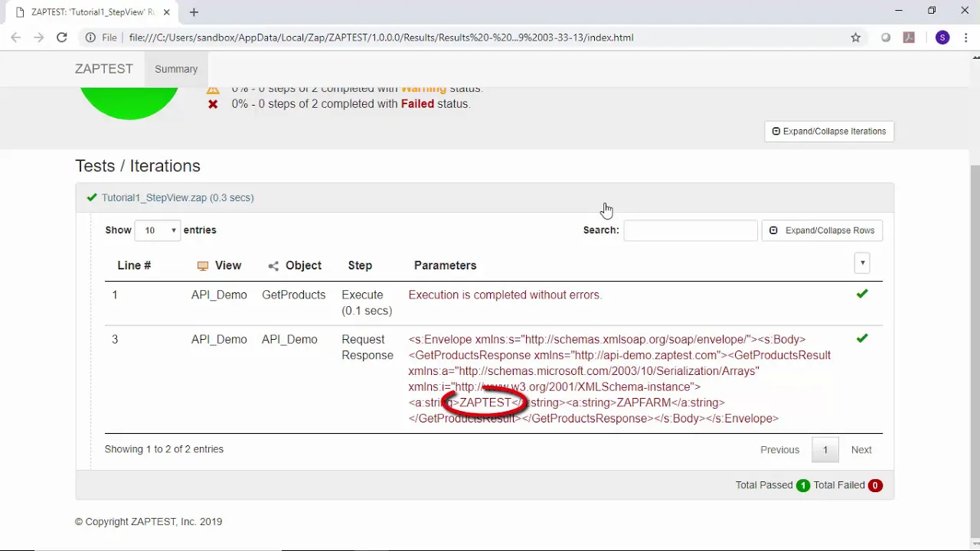The image size is (980, 551).
Task: Go to the Previous page
Action: (x=779, y=450)
